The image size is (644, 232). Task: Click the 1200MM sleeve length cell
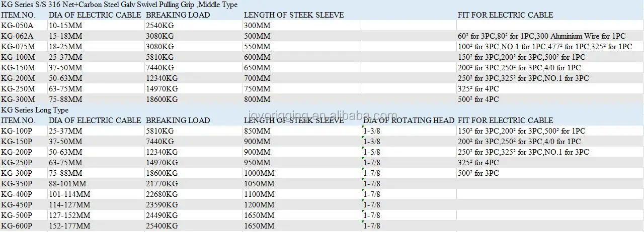[x=259, y=205]
